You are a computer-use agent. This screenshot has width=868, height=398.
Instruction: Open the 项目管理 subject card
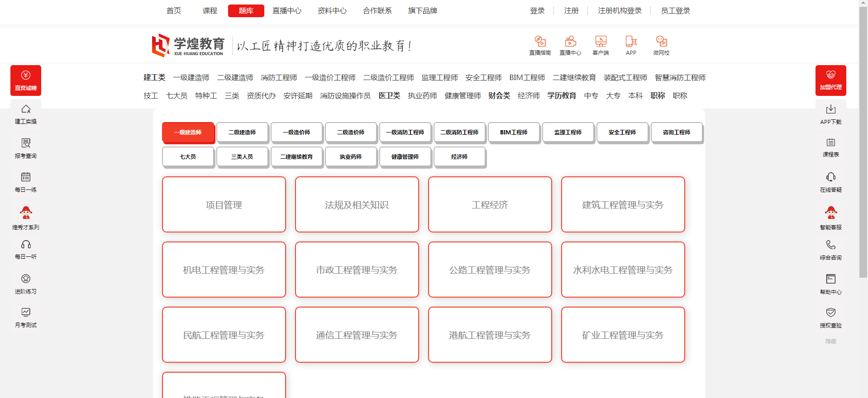click(224, 204)
